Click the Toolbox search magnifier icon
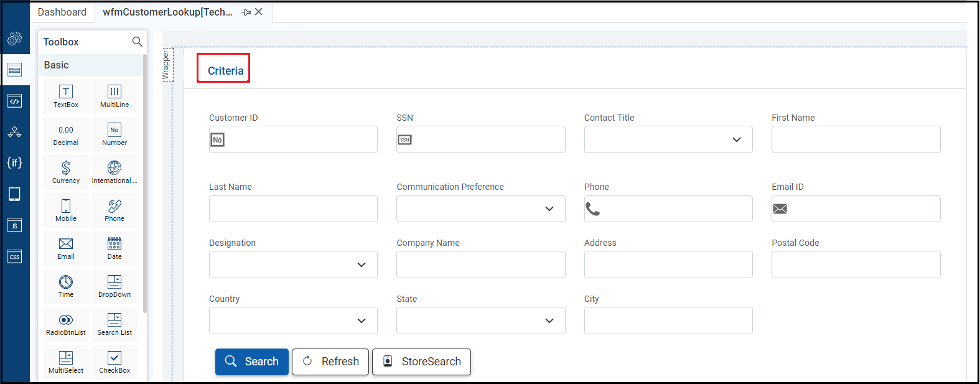This screenshot has height=384, width=980. tap(138, 42)
